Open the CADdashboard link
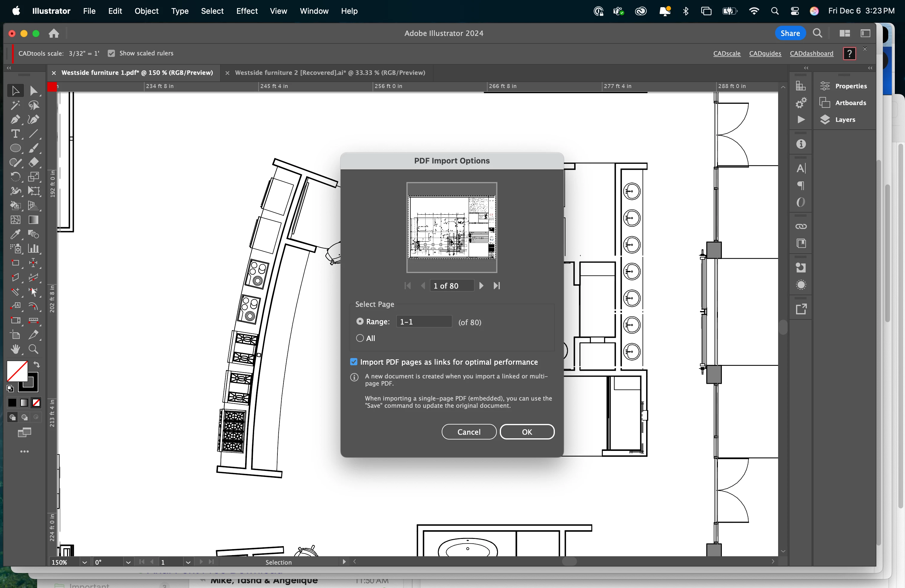The height and width of the screenshot is (588, 905). (811, 53)
